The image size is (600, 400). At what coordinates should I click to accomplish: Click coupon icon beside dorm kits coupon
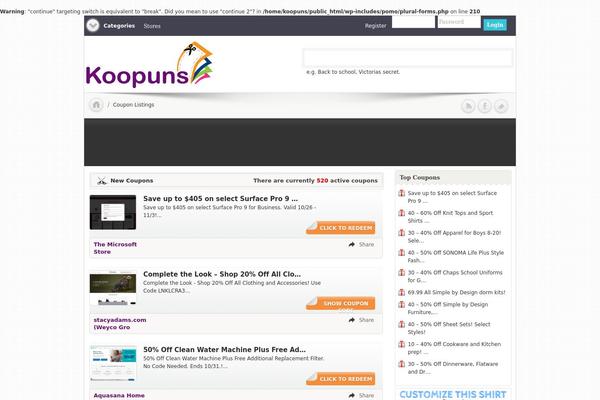click(x=401, y=292)
